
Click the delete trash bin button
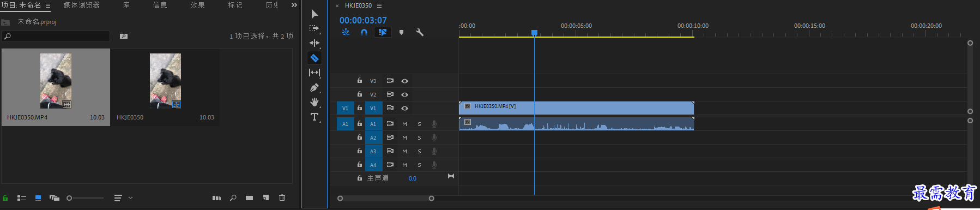click(x=282, y=197)
